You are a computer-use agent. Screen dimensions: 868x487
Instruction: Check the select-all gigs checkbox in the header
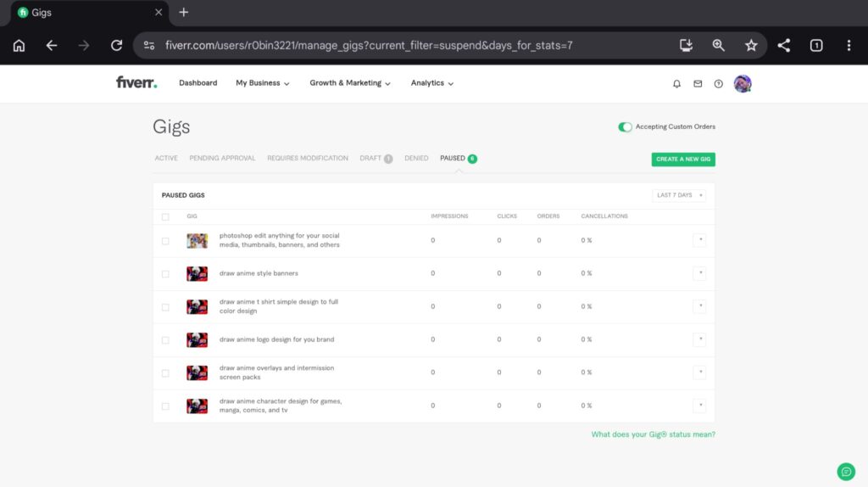(x=165, y=216)
